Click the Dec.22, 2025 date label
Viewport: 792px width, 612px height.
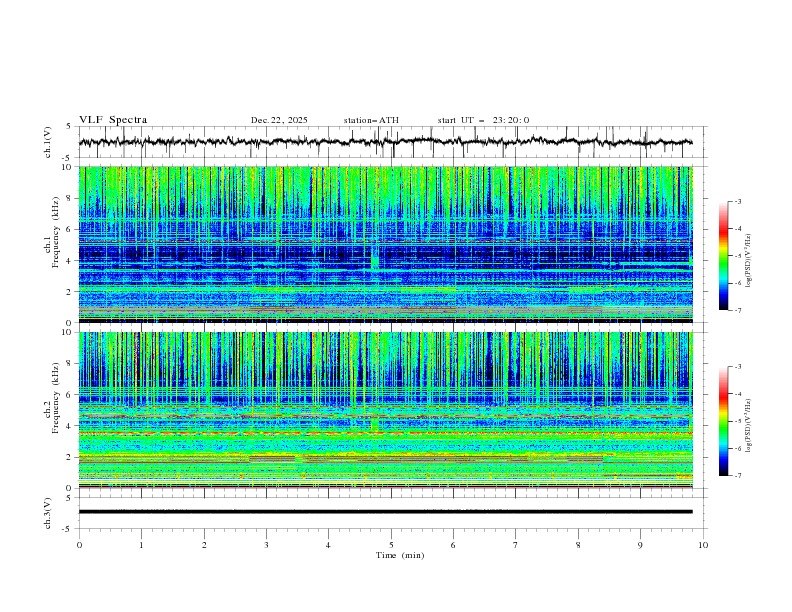click(279, 120)
